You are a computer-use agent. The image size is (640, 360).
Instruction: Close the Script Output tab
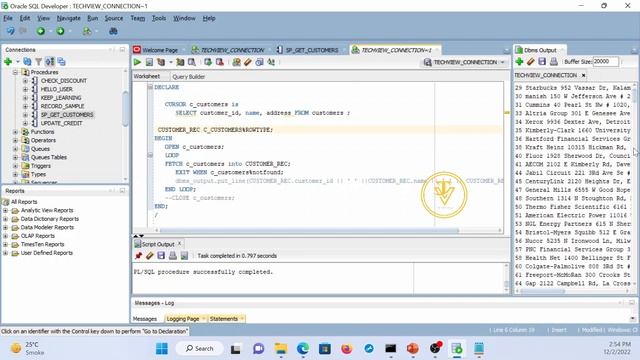179,243
